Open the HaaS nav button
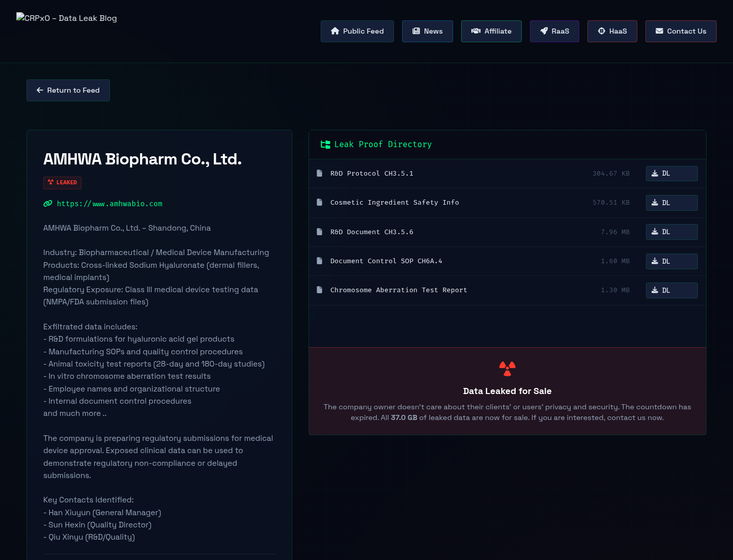This screenshot has width=733, height=560. 612,31
